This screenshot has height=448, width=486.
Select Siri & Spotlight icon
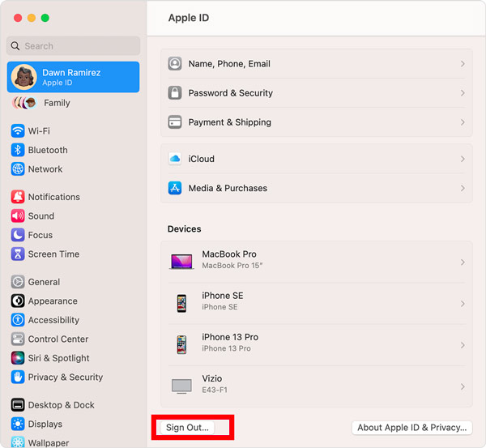(x=18, y=358)
